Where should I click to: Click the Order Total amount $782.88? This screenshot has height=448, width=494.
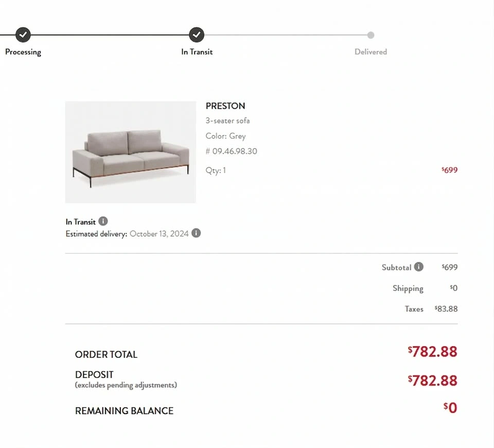[433, 352]
